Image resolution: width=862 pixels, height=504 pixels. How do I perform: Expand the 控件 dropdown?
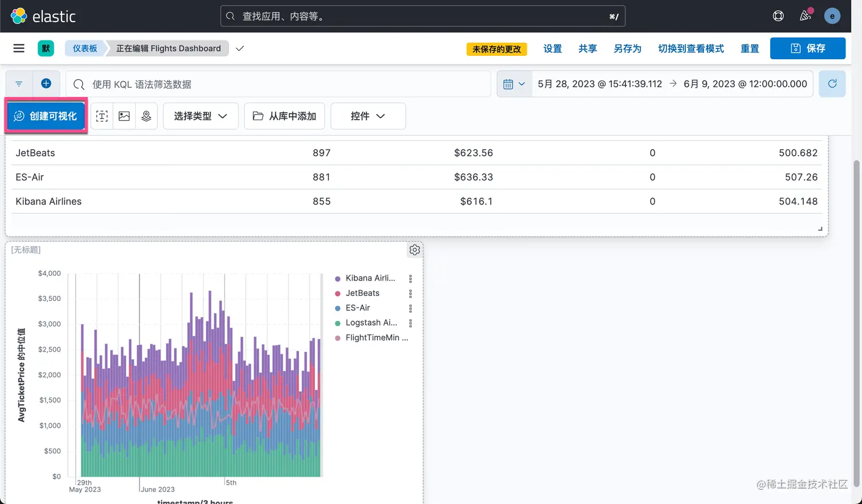368,116
